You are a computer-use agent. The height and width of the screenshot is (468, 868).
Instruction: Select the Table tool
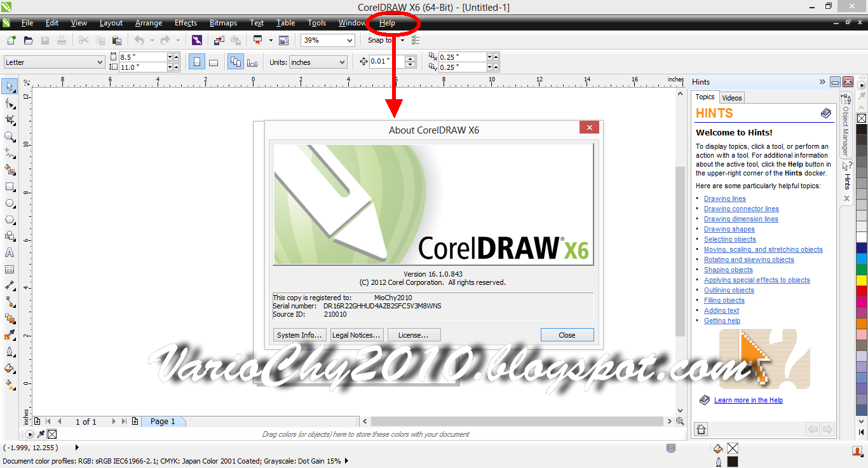click(x=10, y=269)
